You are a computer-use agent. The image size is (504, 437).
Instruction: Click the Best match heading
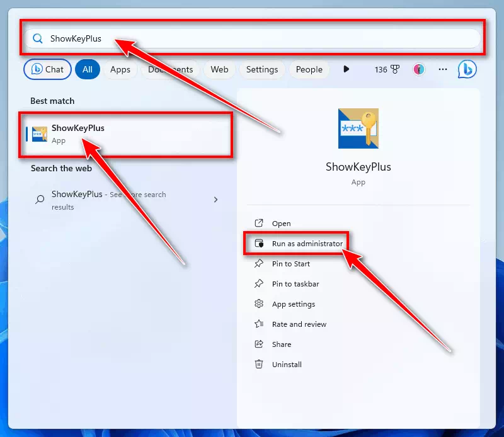[x=52, y=101]
